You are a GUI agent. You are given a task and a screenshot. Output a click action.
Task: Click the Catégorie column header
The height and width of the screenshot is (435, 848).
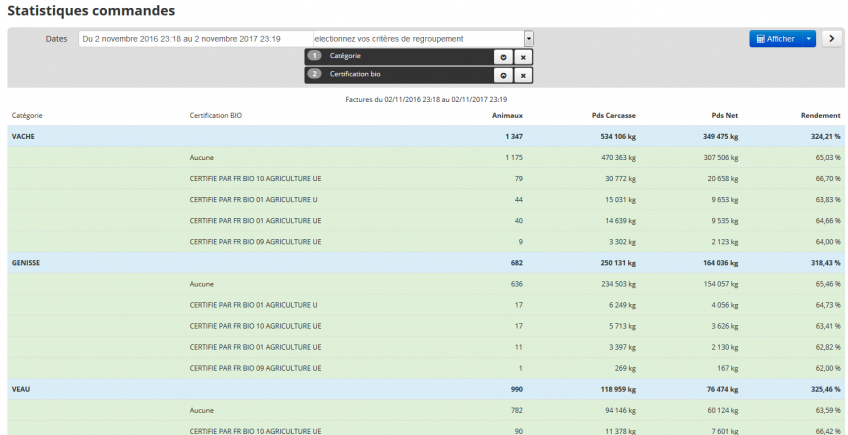(27, 115)
